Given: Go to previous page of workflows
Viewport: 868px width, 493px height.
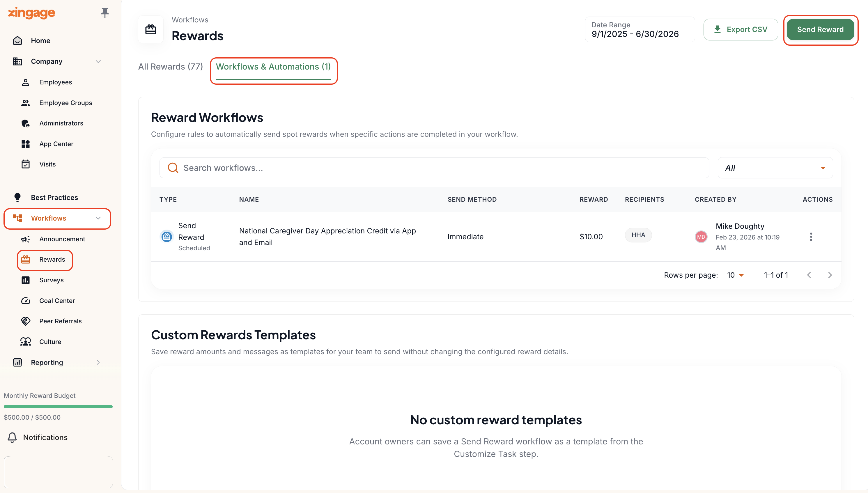Looking at the screenshot, I should [809, 275].
